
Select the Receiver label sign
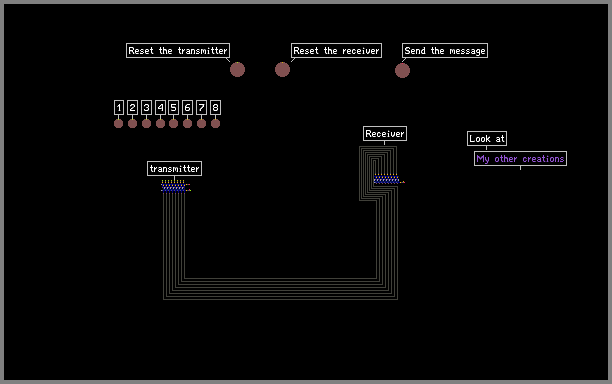385,133
